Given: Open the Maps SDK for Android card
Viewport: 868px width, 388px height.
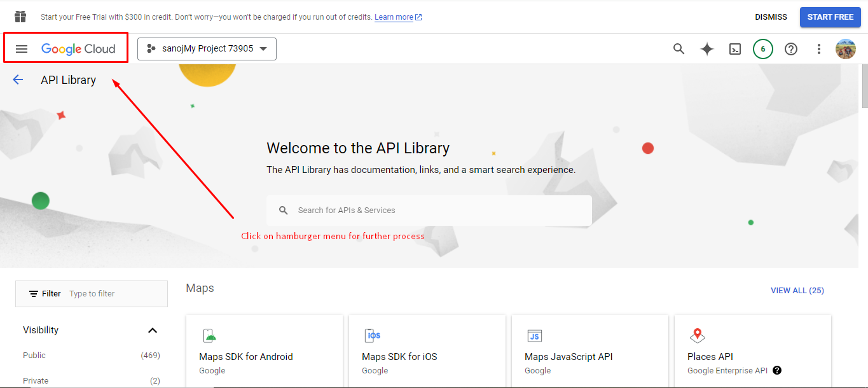Looking at the screenshot, I should 264,351.
